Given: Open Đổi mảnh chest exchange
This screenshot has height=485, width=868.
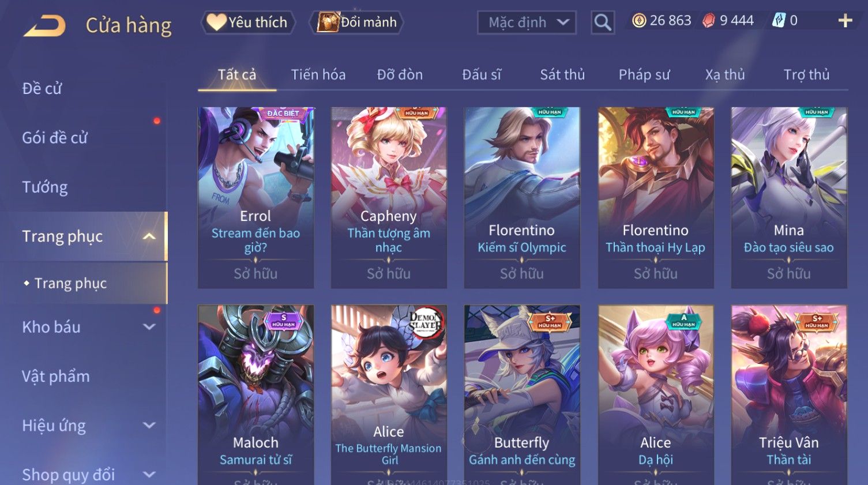Looking at the screenshot, I should [357, 22].
